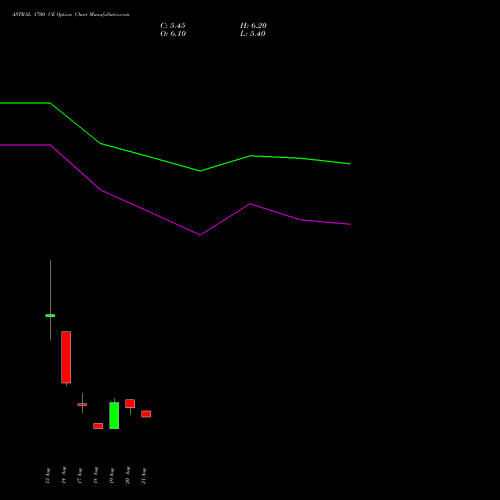The width and height of the screenshot is (500, 500).
Task: Click the small red 17 Aug doji candle
Action: pyautogui.click(x=82, y=404)
